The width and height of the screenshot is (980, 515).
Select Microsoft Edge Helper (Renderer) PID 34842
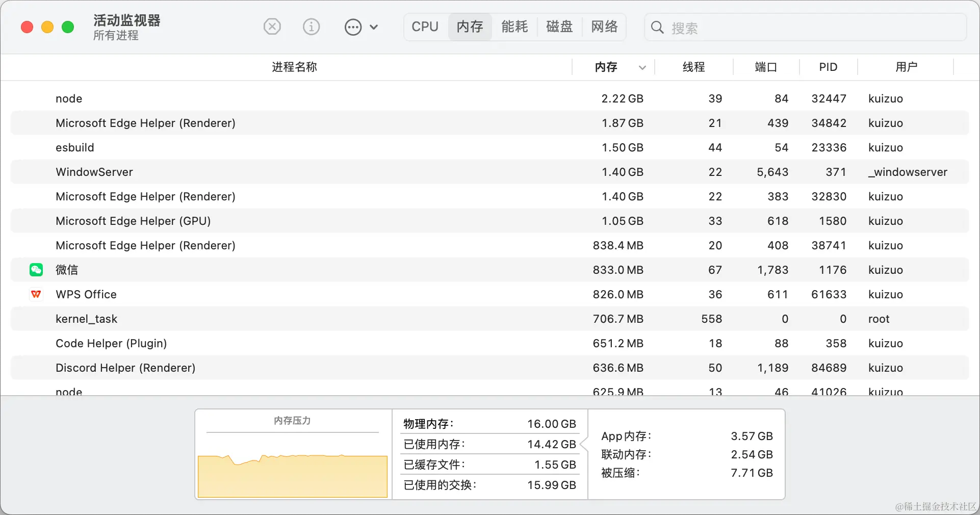pyautogui.click(x=489, y=123)
